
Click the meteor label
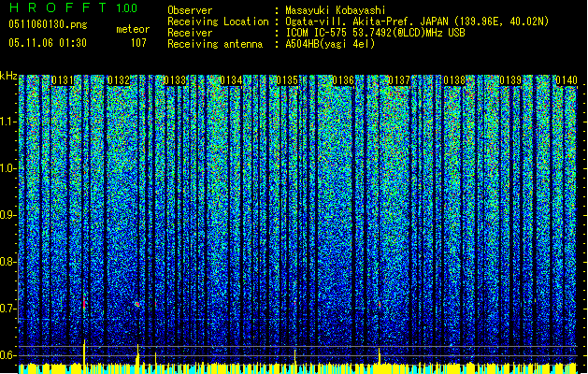tap(133, 29)
